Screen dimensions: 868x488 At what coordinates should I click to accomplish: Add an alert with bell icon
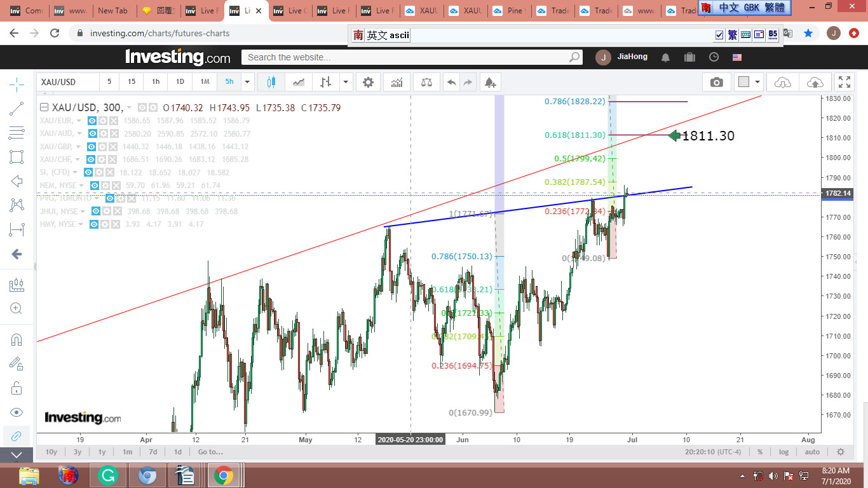click(x=489, y=82)
